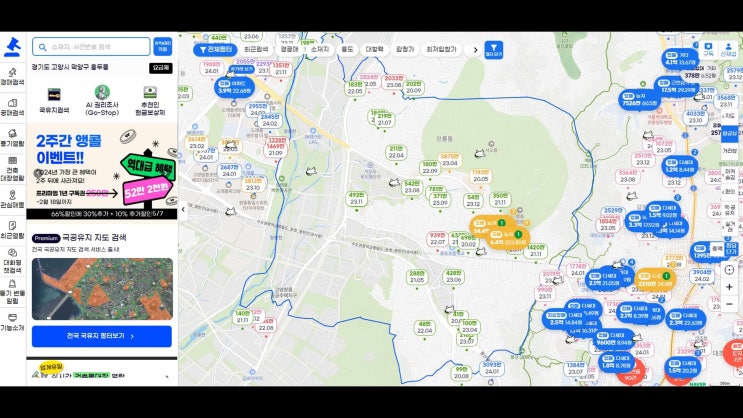This screenshot has height=418, width=743.
Task: Select the 최저입찰가 filter tab
Action: coord(441,48)
